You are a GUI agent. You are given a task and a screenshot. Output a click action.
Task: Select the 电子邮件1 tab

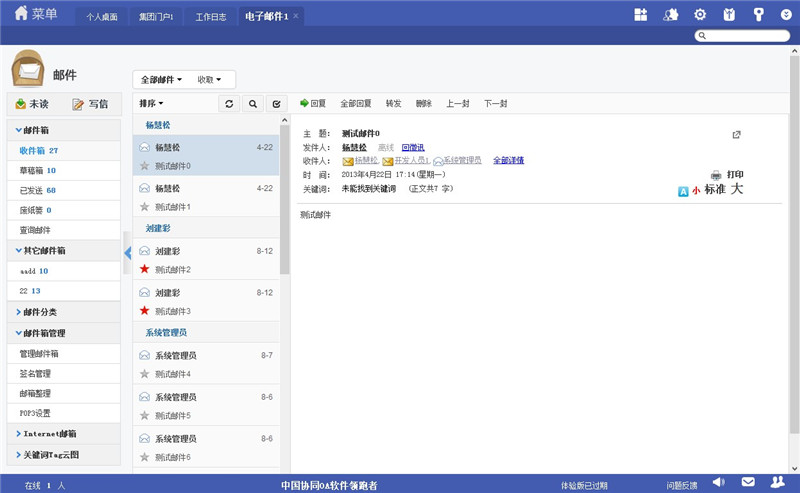(266, 16)
